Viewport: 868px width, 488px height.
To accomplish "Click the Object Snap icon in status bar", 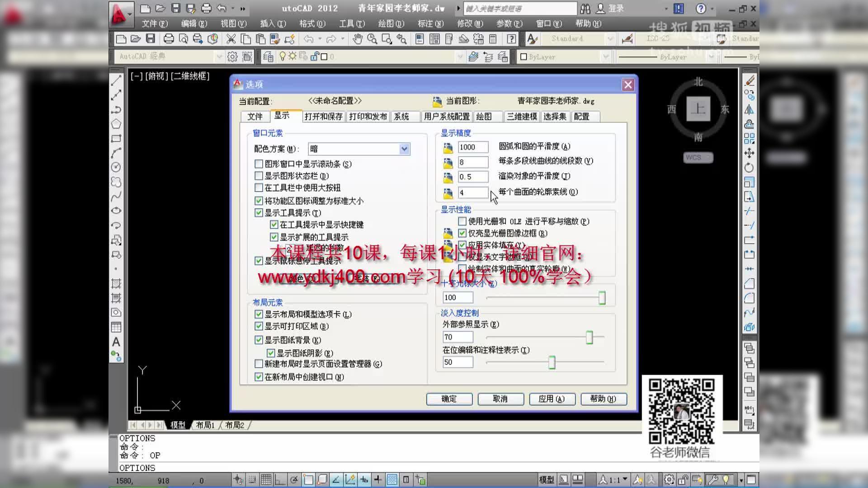I will point(308,480).
